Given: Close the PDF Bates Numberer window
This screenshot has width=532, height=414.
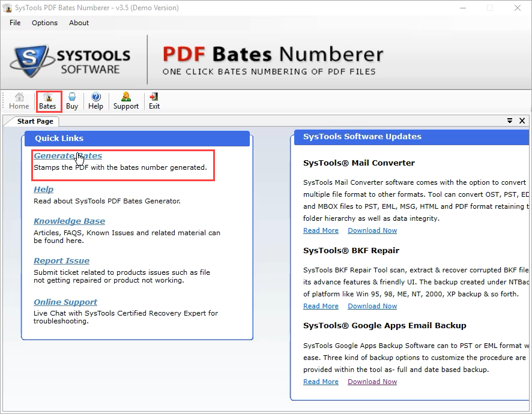Looking at the screenshot, I should click(518, 8).
